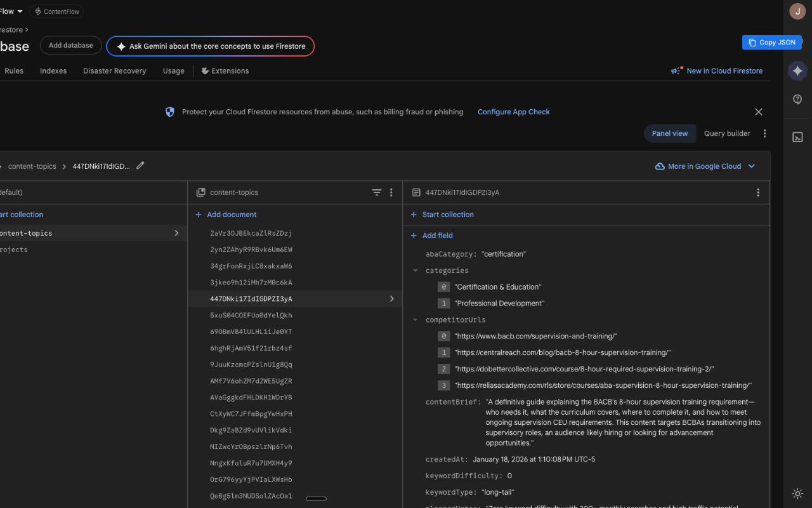Screen dimensions: 812x508
Task: Click the cloud icon beside More in Google Cloud
Action: click(660, 166)
